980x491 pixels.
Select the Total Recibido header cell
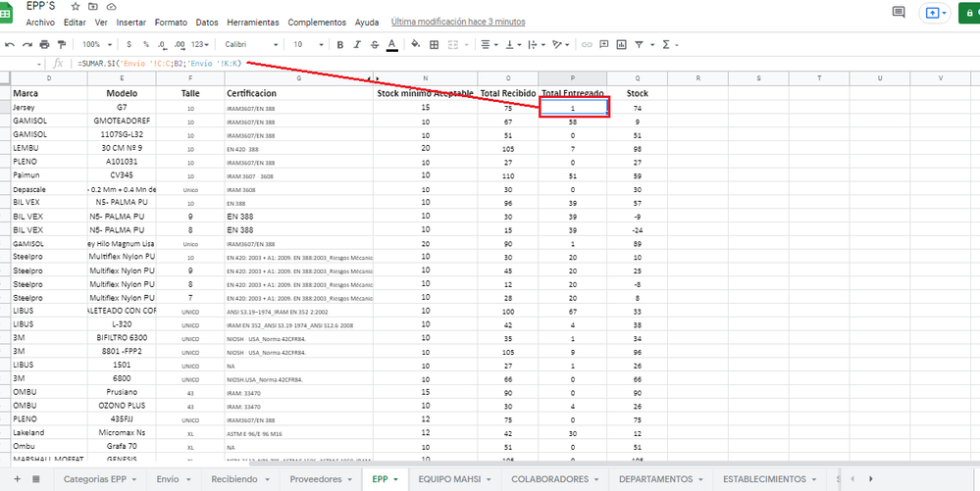508,93
